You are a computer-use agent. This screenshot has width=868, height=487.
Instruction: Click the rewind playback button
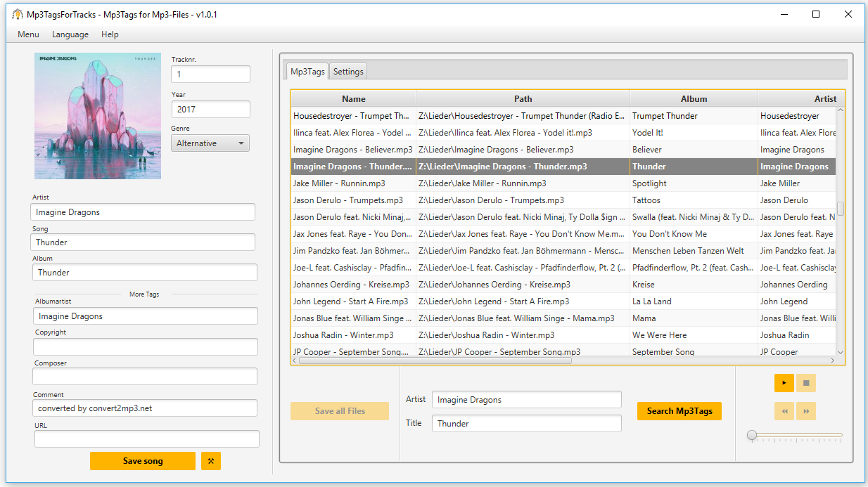784,411
